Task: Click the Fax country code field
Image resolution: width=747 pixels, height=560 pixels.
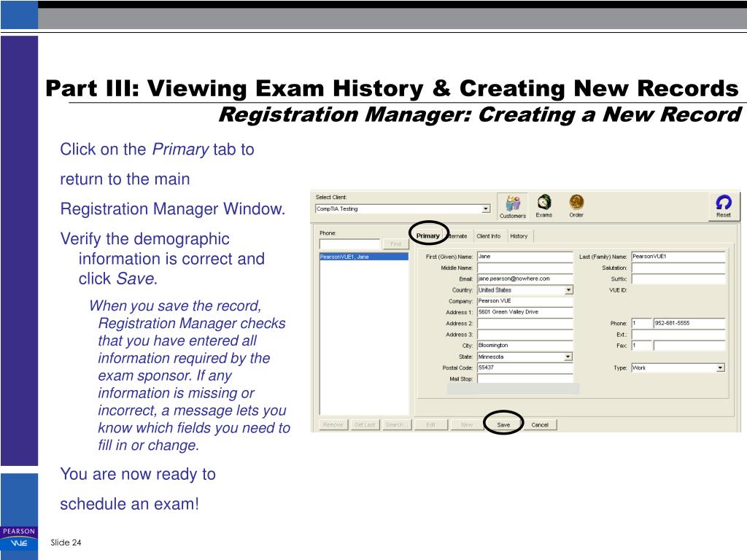Action: point(641,346)
